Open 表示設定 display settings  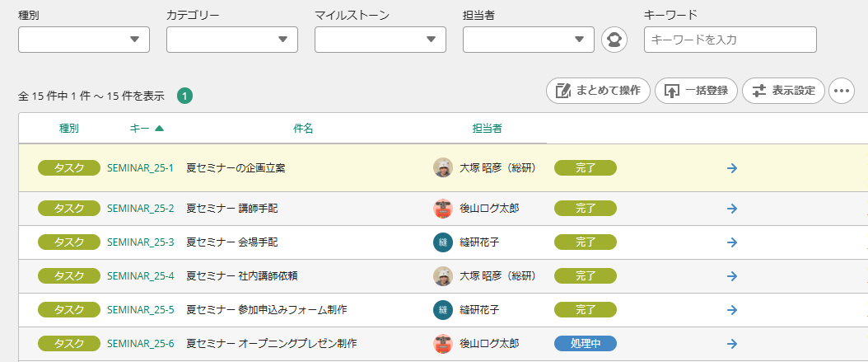(784, 91)
